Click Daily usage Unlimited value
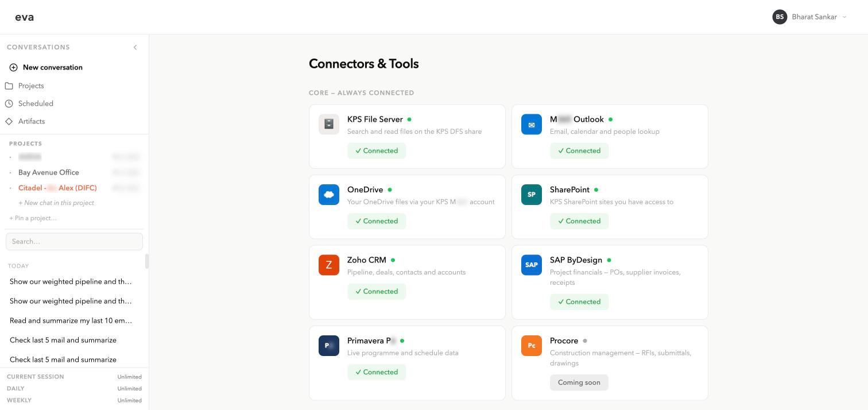 [x=130, y=389]
